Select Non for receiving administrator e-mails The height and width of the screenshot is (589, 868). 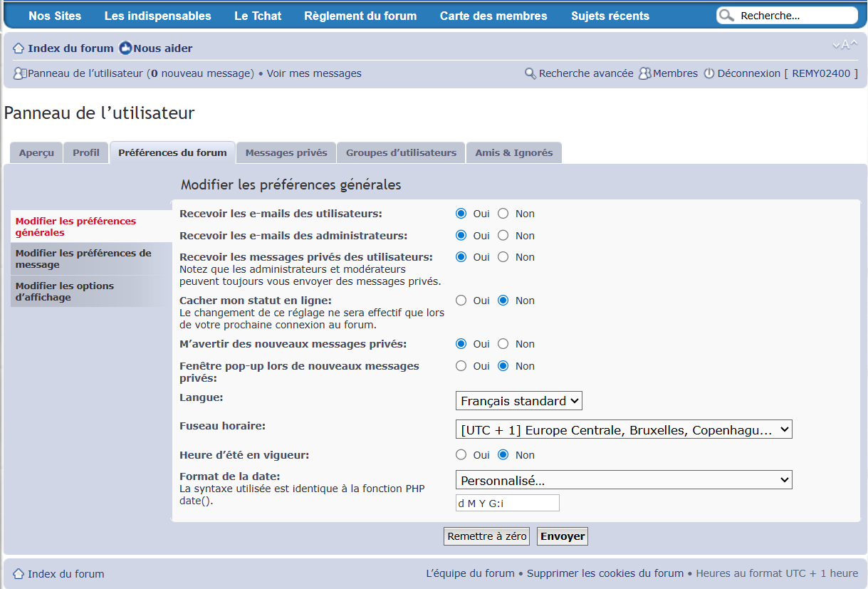(503, 236)
